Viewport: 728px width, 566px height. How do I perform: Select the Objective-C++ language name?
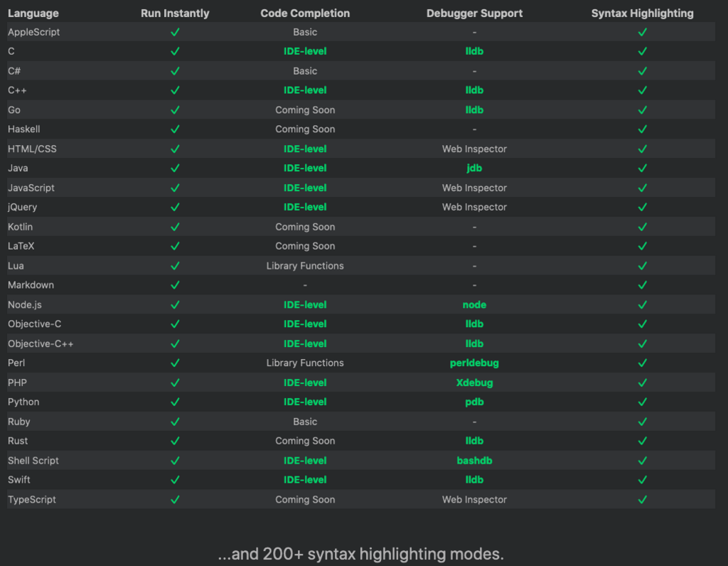tap(41, 344)
